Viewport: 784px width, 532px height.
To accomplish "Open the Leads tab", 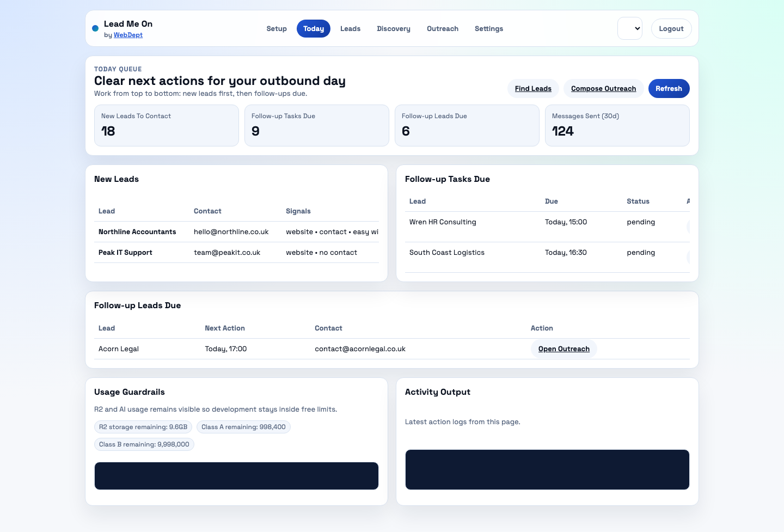I will [350, 29].
